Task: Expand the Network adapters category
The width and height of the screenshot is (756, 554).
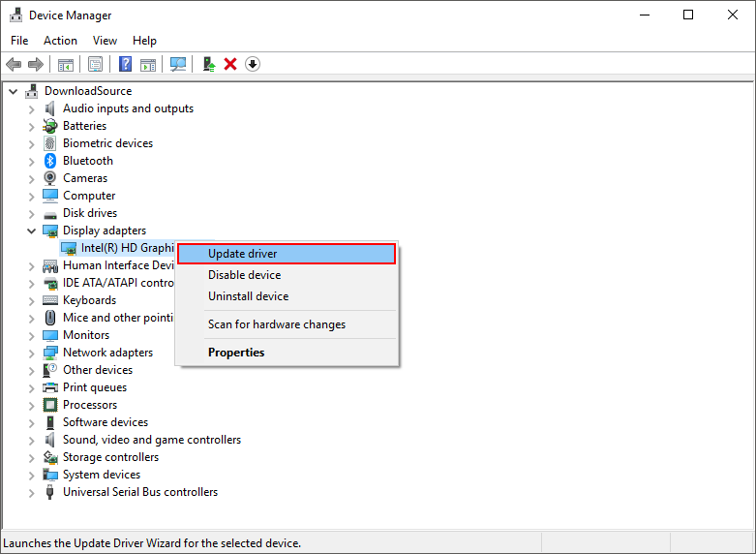Action: click(32, 354)
